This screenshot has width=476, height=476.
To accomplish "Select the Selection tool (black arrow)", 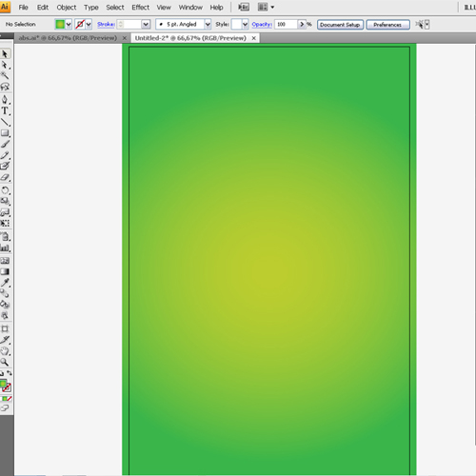I will (x=5, y=54).
